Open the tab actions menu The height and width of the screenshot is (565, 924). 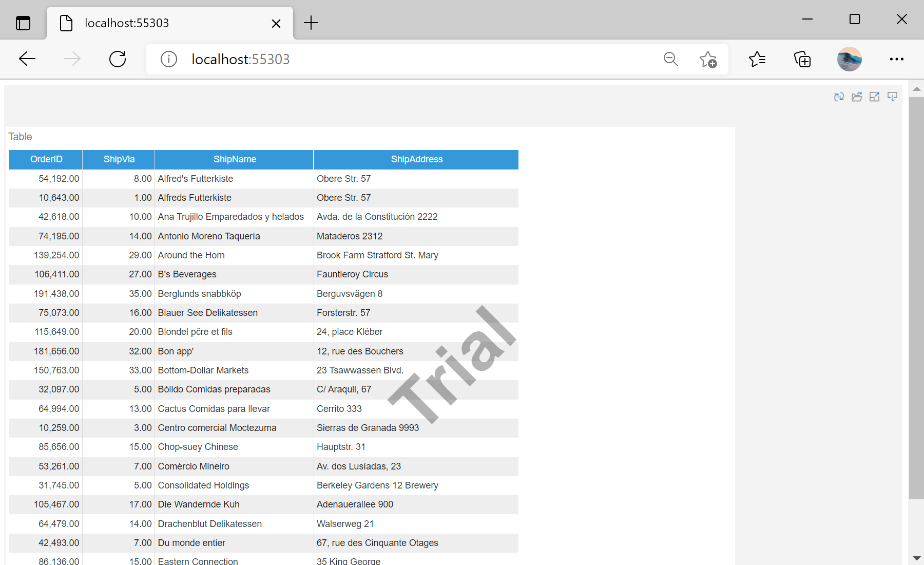[x=23, y=23]
